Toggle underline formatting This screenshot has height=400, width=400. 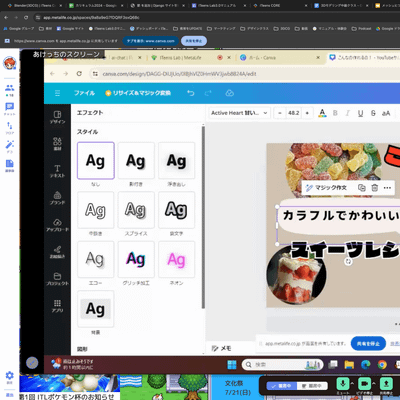(x=360, y=113)
